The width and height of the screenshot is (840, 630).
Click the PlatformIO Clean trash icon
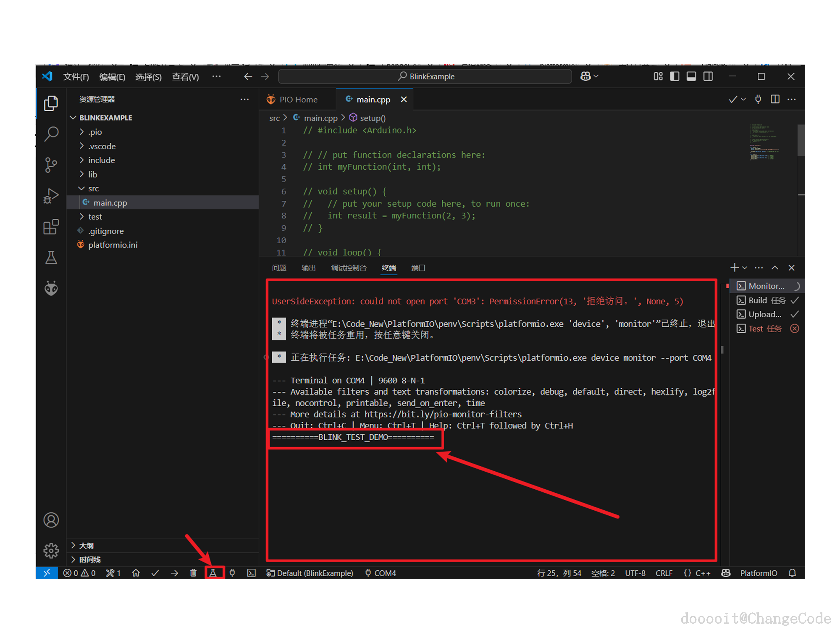[x=193, y=573]
